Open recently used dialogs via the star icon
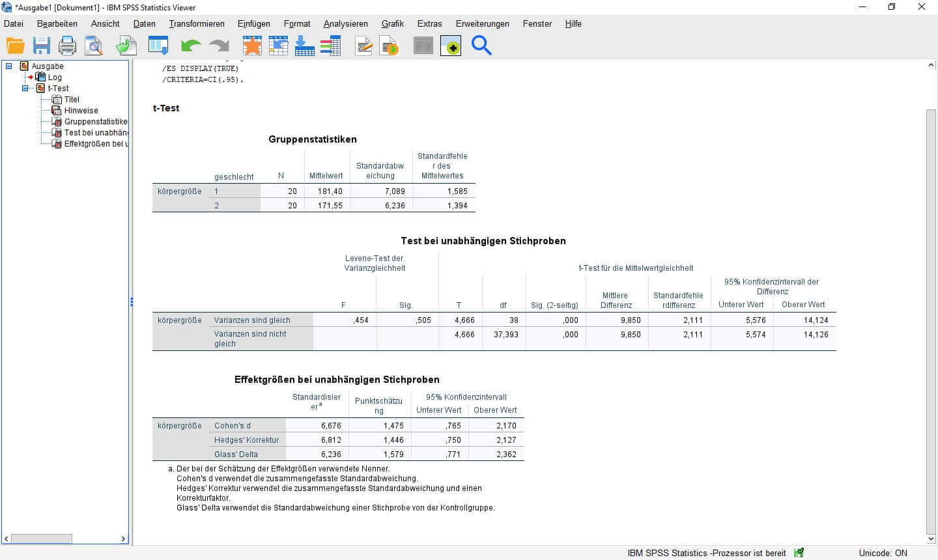This screenshot has width=938, height=560. [252, 45]
